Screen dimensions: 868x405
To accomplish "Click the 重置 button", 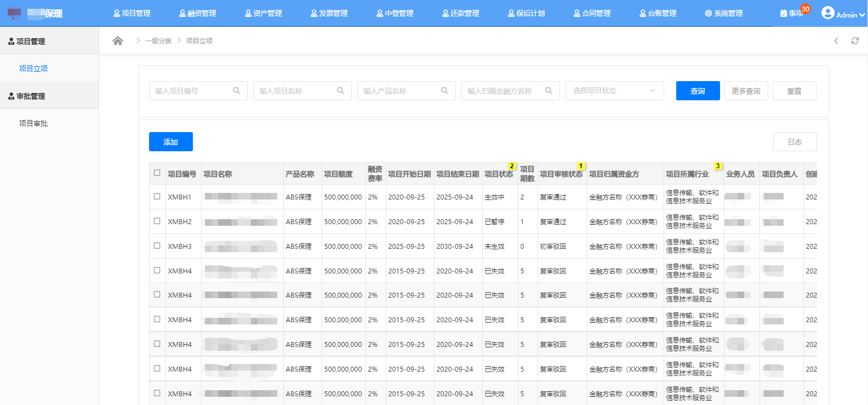I will (x=795, y=91).
